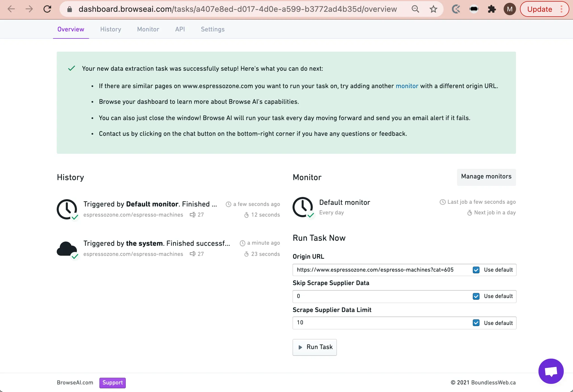Click the Default monitor clock icon under Monitor

click(303, 207)
